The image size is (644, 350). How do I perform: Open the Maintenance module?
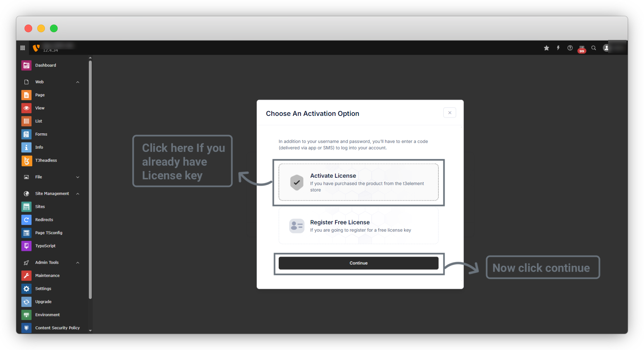(47, 276)
